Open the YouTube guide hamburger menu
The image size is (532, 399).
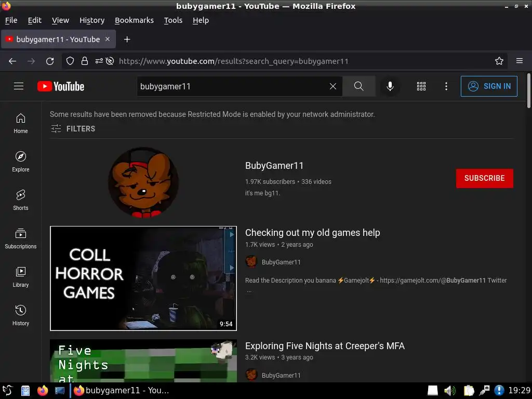tap(19, 86)
